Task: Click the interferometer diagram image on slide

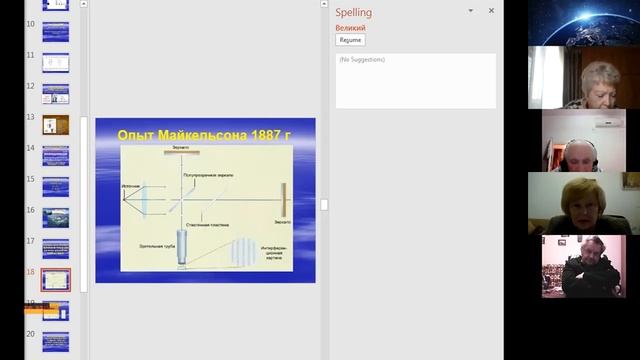Action: tap(207, 208)
